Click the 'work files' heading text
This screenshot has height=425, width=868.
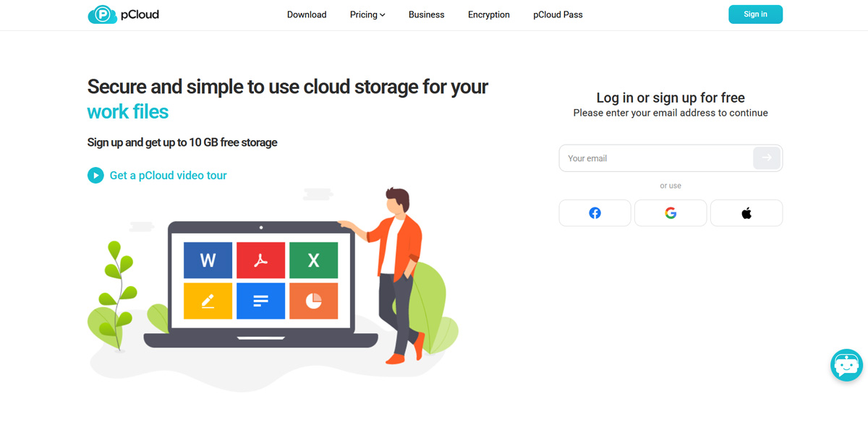127,112
